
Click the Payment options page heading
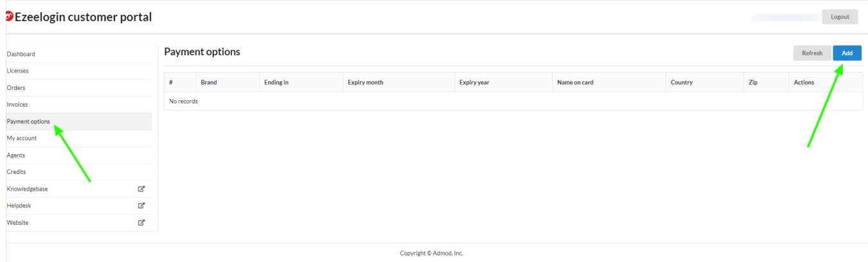tap(202, 51)
